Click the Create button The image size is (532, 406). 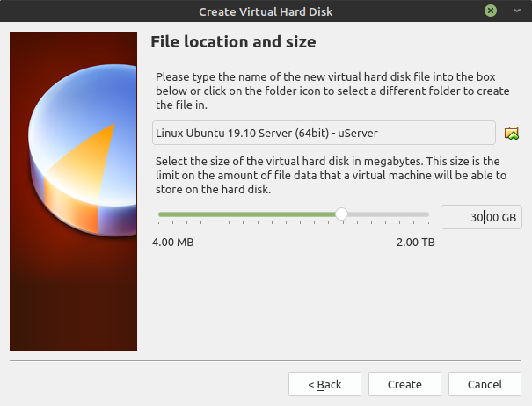point(404,384)
